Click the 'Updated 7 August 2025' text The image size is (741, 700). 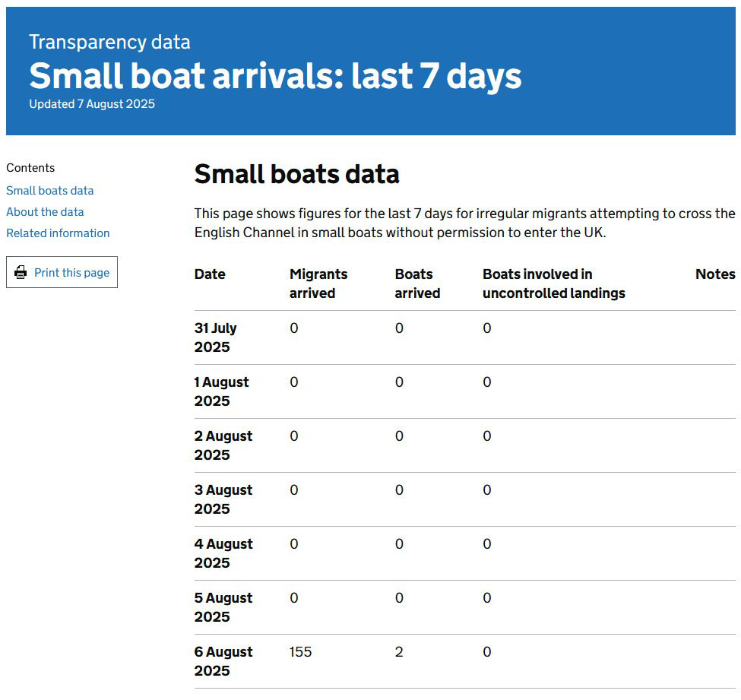click(92, 104)
